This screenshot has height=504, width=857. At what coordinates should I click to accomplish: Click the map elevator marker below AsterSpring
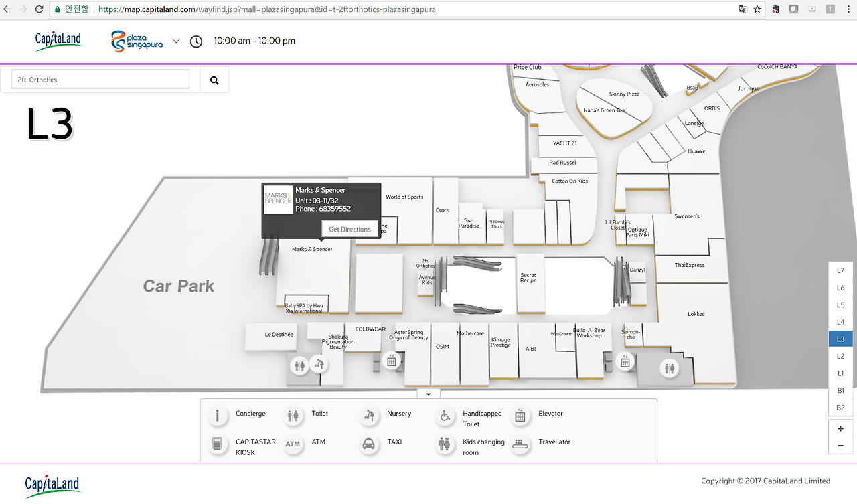click(392, 361)
